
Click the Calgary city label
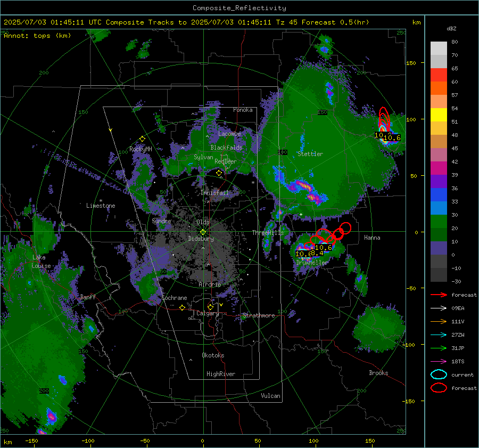[208, 313]
